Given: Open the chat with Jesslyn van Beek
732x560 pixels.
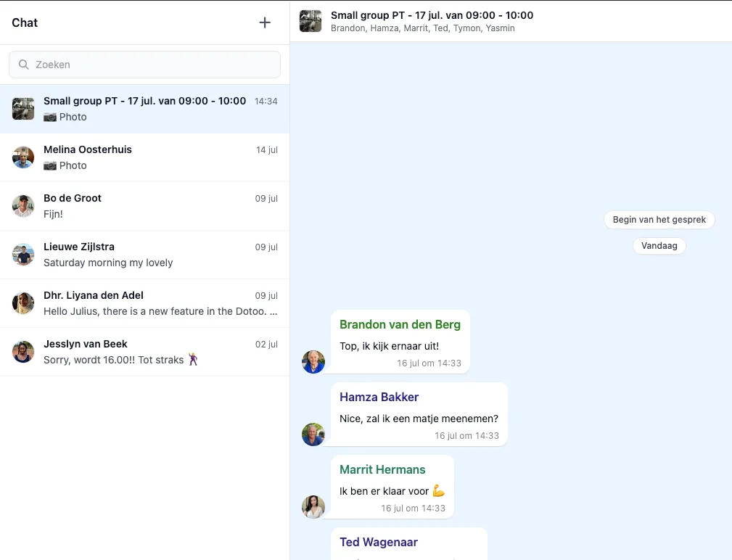Looking at the screenshot, I should pyautogui.click(x=144, y=351).
